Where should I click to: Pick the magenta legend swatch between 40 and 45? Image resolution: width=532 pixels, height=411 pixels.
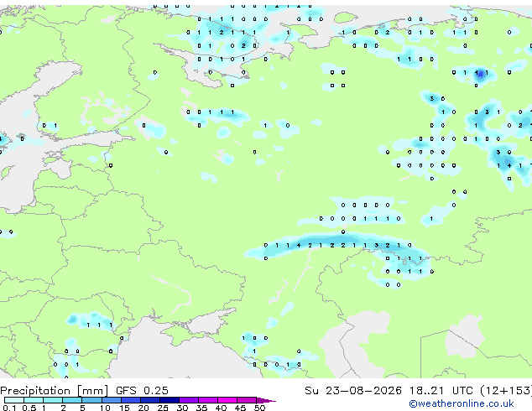tap(227, 400)
